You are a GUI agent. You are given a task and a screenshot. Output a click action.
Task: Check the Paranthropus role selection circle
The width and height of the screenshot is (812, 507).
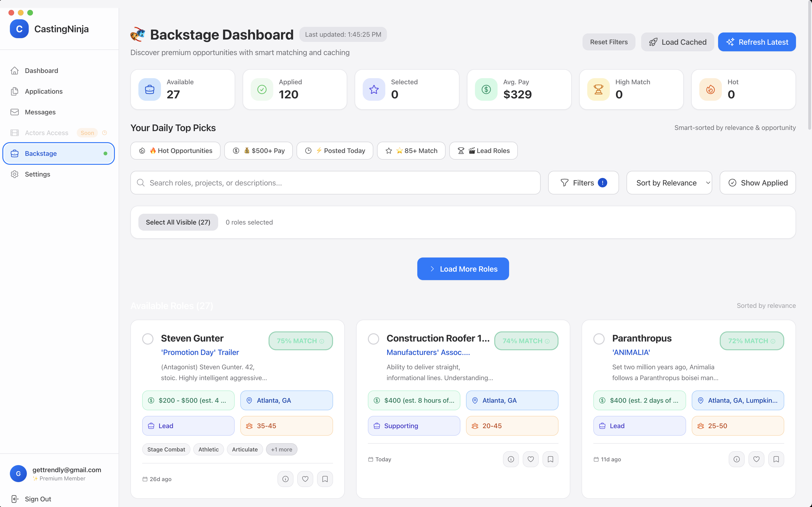point(599,339)
